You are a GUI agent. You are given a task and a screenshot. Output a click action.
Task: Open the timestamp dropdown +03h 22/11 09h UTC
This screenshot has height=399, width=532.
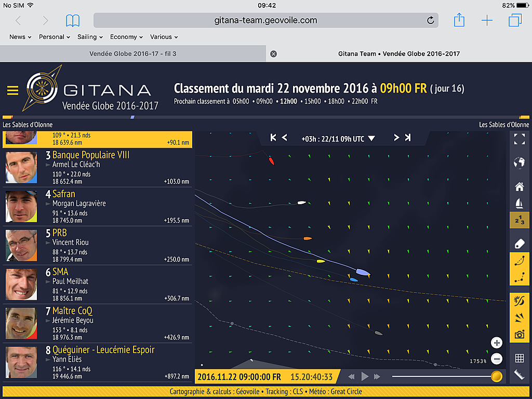[x=338, y=139]
